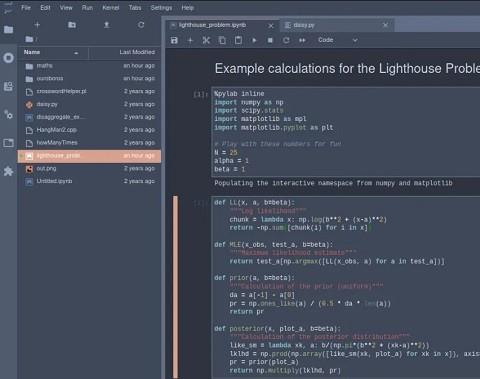The width and height of the screenshot is (480, 379).
Task: Open the Kernel menu
Action: pos(110,8)
